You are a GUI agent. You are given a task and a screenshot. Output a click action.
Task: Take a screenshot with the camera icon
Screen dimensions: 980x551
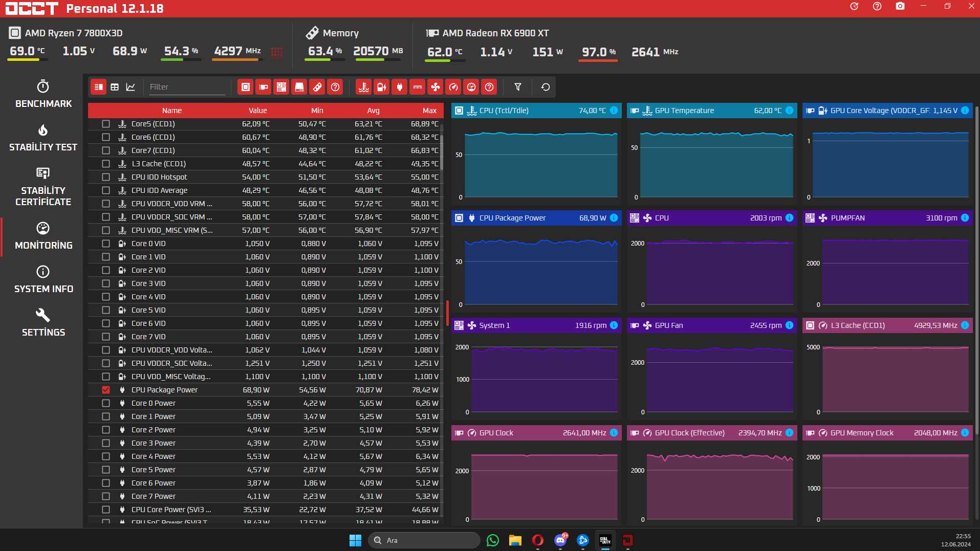coord(900,6)
